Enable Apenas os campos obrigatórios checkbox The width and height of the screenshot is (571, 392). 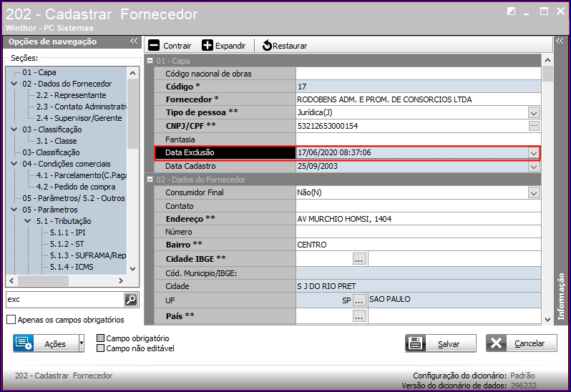(11, 320)
